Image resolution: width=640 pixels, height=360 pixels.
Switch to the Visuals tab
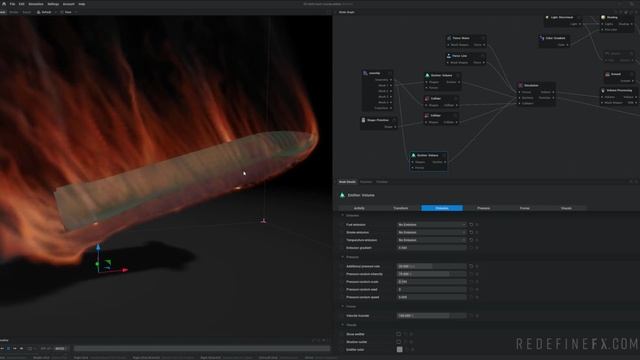566,208
